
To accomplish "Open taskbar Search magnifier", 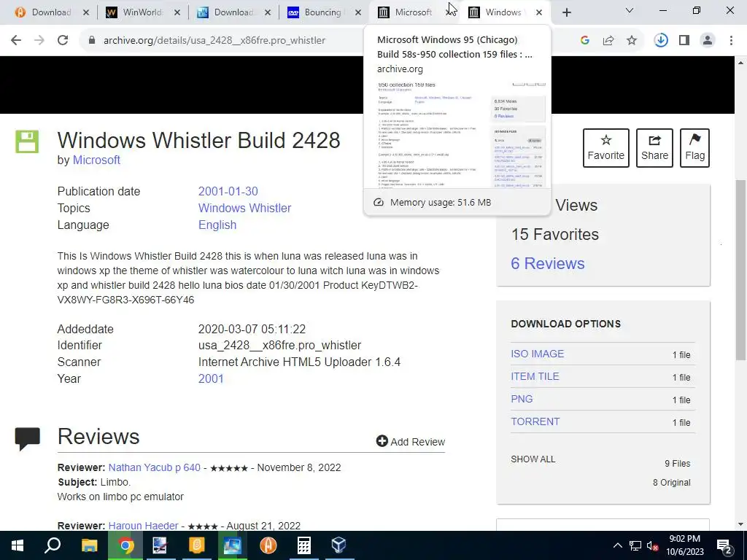I will 53,545.
